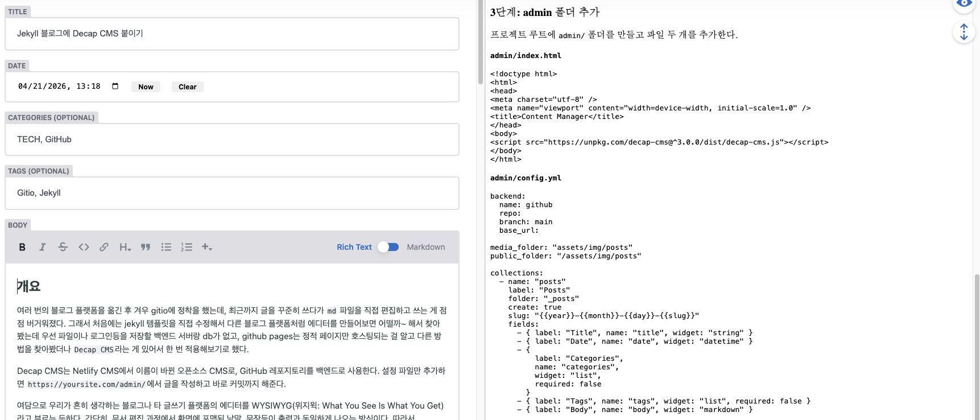Select the Markdown mode label

coord(425,247)
